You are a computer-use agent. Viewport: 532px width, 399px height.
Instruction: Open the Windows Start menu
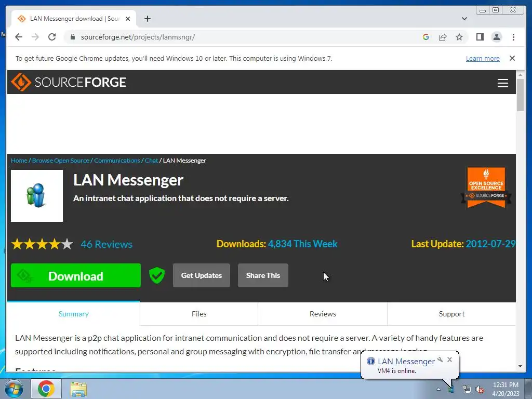click(14, 389)
